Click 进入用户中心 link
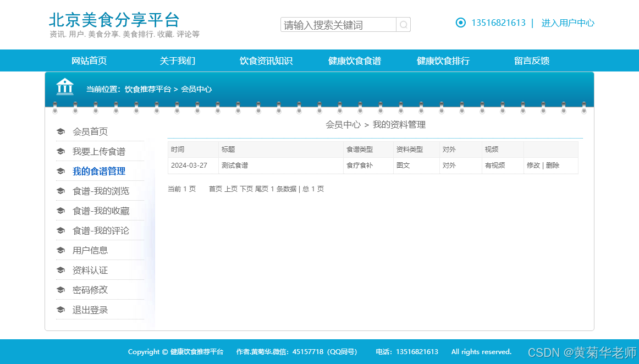The image size is (639, 364). coord(568,23)
